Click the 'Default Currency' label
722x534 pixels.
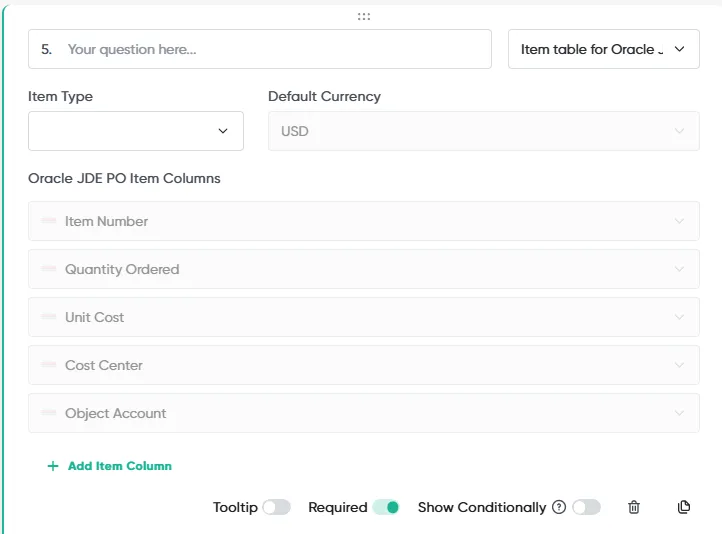click(x=324, y=96)
